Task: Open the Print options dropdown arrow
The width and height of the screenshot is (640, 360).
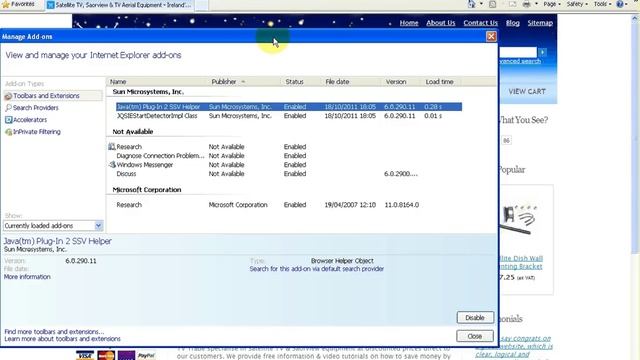Action: coord(536,4)
